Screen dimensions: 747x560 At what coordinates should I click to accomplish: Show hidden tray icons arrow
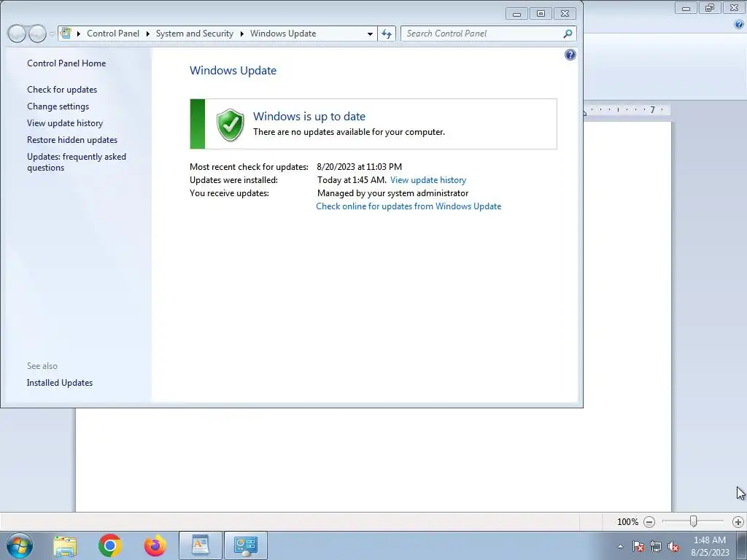tap(620, 546)
